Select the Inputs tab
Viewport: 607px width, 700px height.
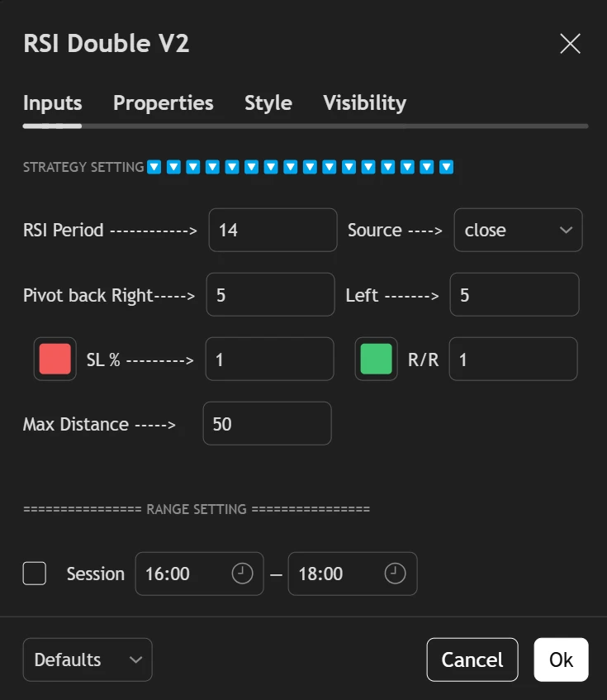pos(52,103)
